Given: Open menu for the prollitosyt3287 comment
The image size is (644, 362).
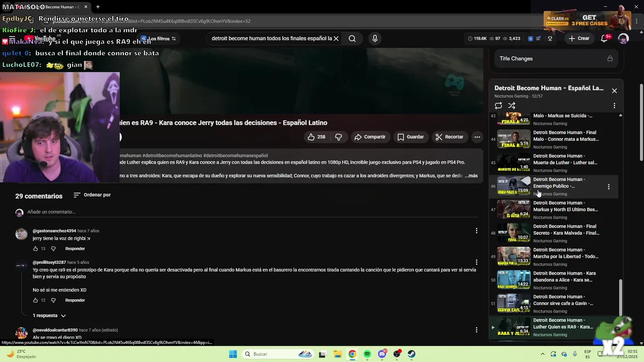Looking at the screenshot, I should 476,262.
